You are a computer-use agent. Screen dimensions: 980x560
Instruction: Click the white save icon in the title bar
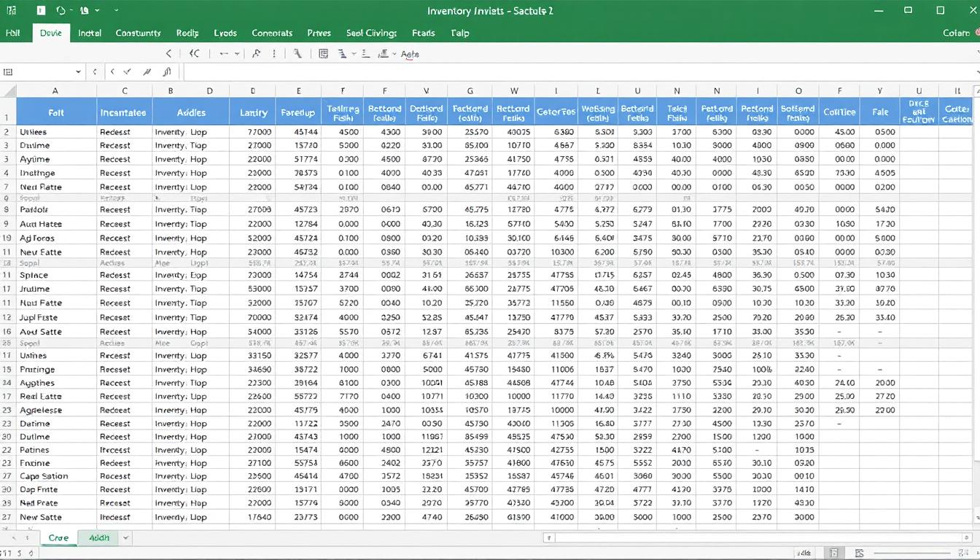(x=41, y=11)
